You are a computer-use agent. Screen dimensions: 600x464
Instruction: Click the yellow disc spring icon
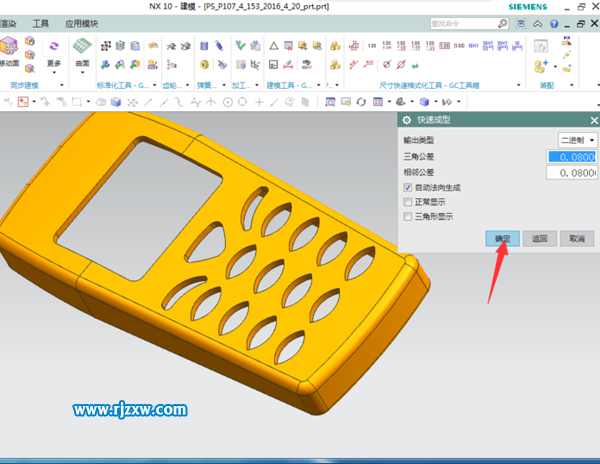tap(204, 64)
